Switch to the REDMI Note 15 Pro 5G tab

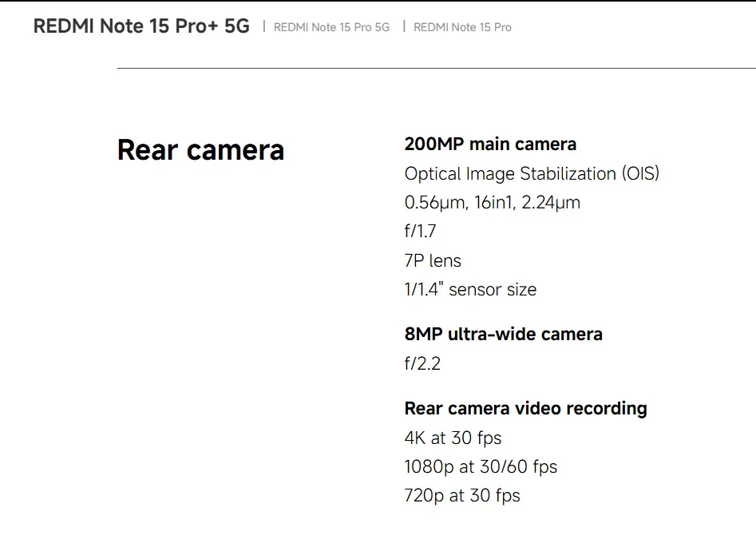pyautogui.click(x=331, y=27)
